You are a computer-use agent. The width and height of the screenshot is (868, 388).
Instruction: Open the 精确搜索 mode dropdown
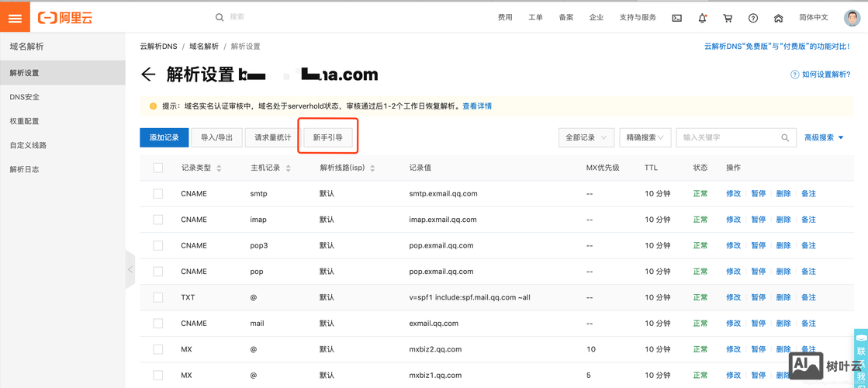click(x=645, y=137)
